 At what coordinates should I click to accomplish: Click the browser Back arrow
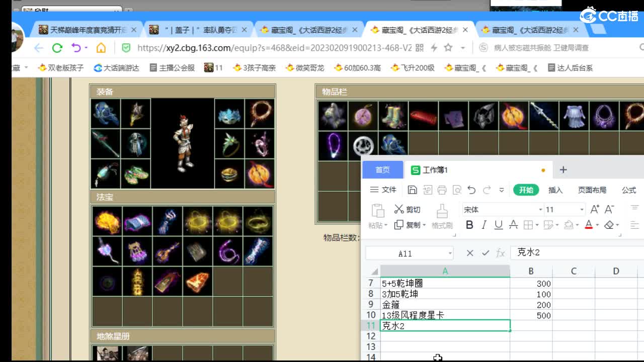tap(38, 48)
